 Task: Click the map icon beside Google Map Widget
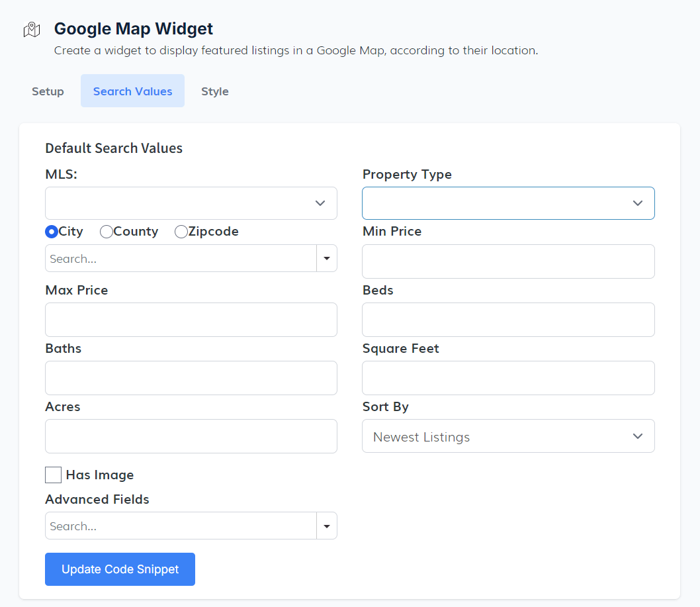(32, 30)
